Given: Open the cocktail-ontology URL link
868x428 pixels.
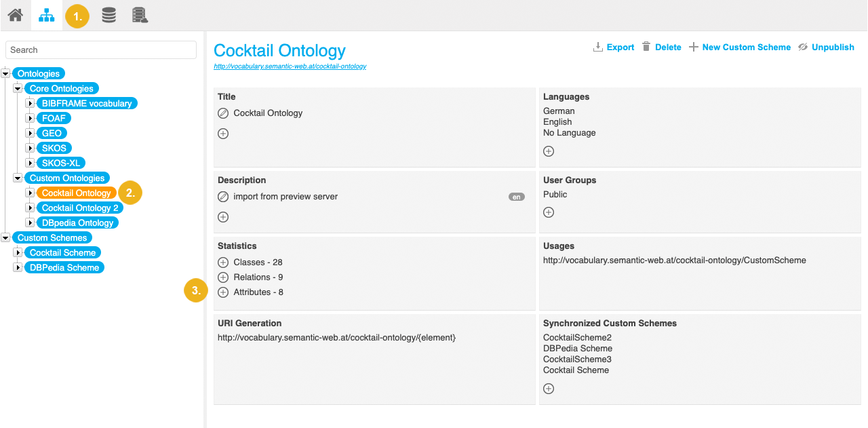Looking at the screenshot, I should [x=290, y=66].
